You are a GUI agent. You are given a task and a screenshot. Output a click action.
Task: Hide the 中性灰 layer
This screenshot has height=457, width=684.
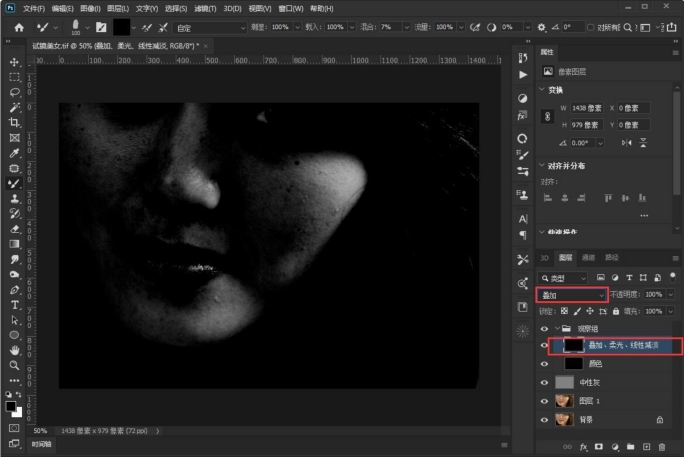tap(544, 382)
